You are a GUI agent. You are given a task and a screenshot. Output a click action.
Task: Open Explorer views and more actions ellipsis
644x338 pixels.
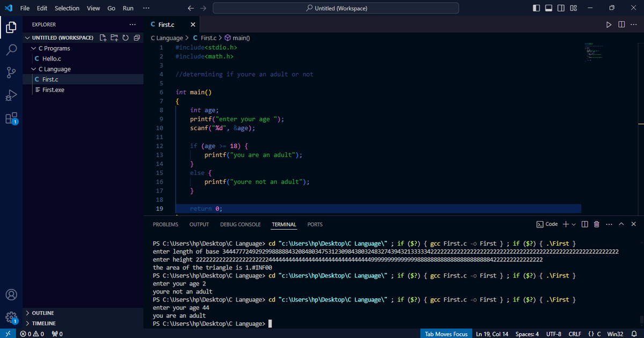click(x=133, y=25)
